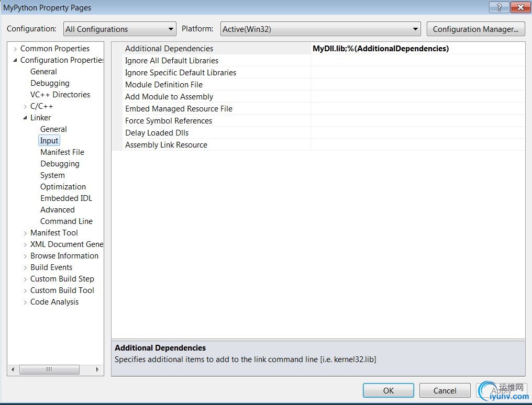The width and height of the screenshot is (532, 405).
Task: Select Manifest Tool tree item
Action: [x=54, y=233]
